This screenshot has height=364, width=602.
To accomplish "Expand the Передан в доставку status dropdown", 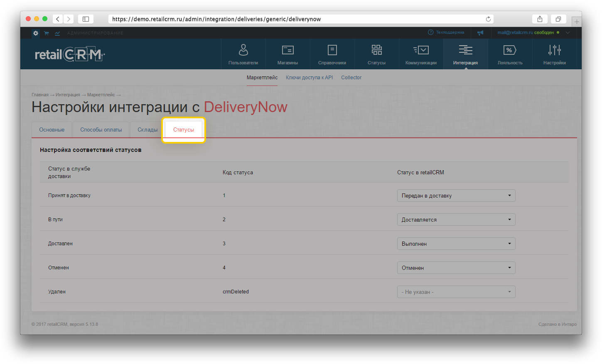I will click(456, 195).
